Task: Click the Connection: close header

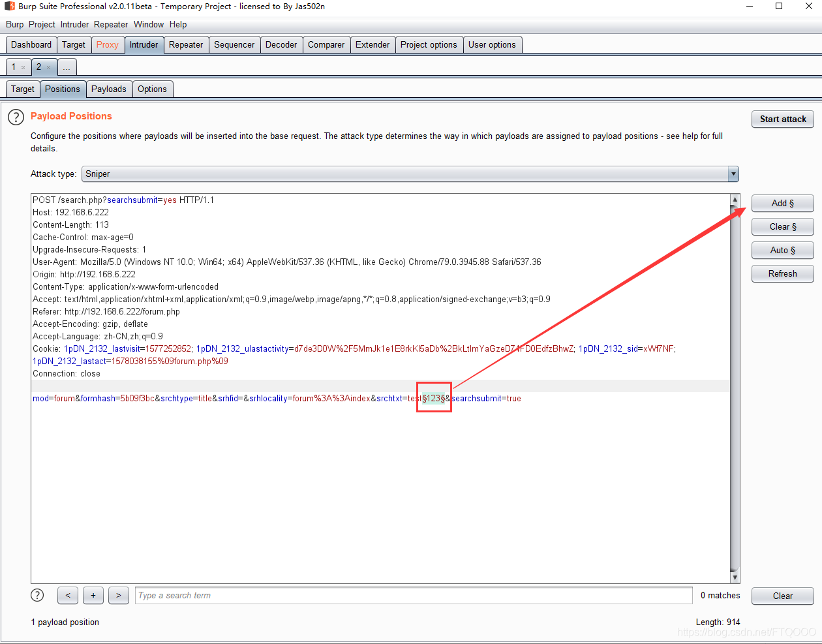Action: click(x=67, y=374)
